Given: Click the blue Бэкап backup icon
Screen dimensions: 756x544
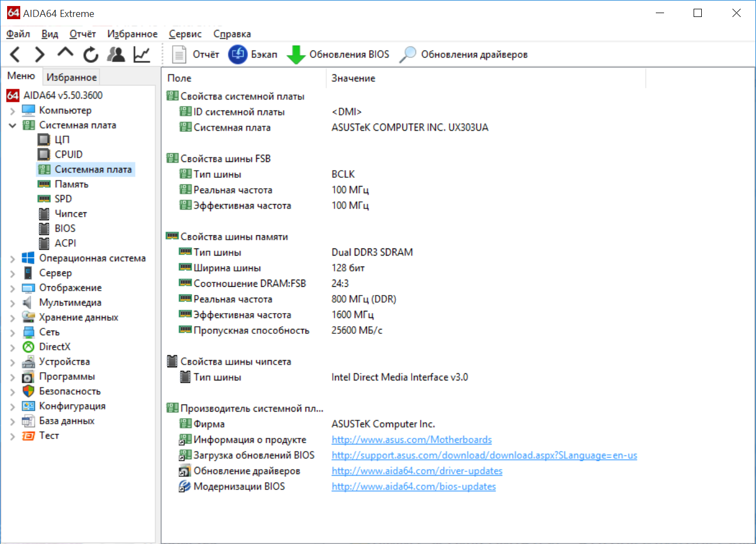Looking at the screenshot, I should (x=238, y=54).
